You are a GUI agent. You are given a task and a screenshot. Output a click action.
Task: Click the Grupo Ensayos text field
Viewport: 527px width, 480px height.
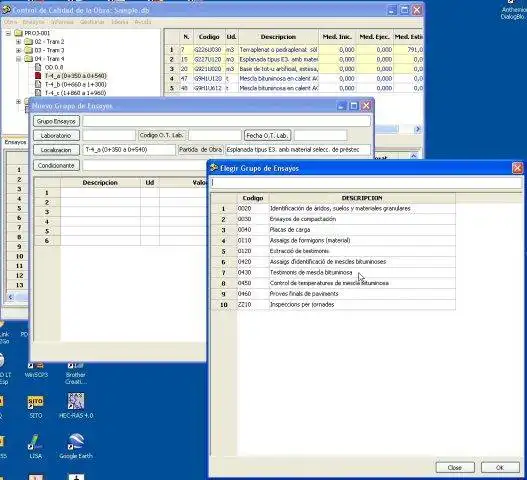[226, 121]
